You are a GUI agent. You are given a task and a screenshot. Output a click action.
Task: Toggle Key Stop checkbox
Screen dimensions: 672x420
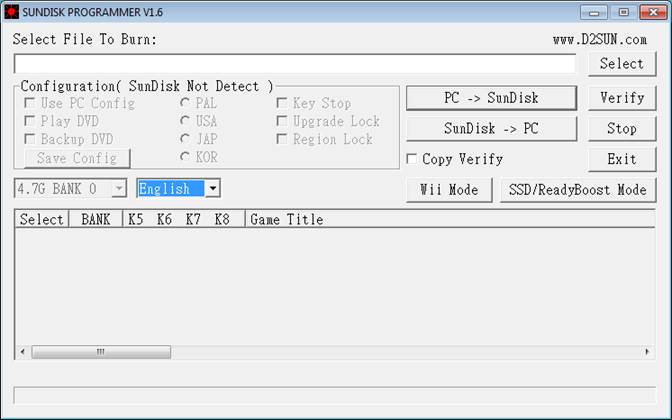[x=282, y=103]
